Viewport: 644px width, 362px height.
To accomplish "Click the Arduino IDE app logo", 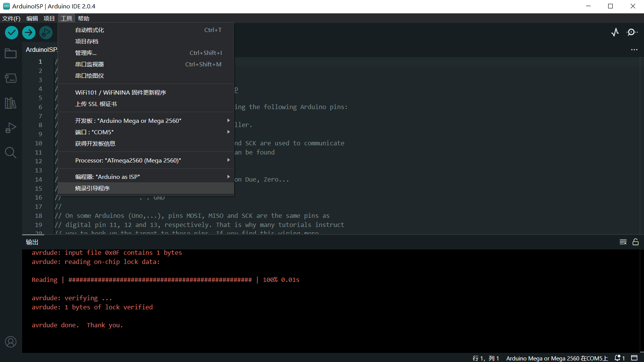I will pos(6,6).
